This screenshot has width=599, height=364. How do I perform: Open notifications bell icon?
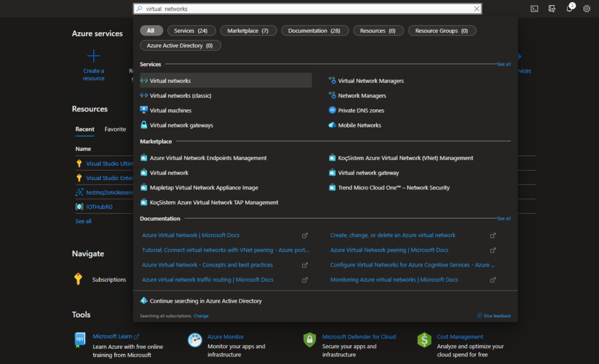[x=569, y=8]
